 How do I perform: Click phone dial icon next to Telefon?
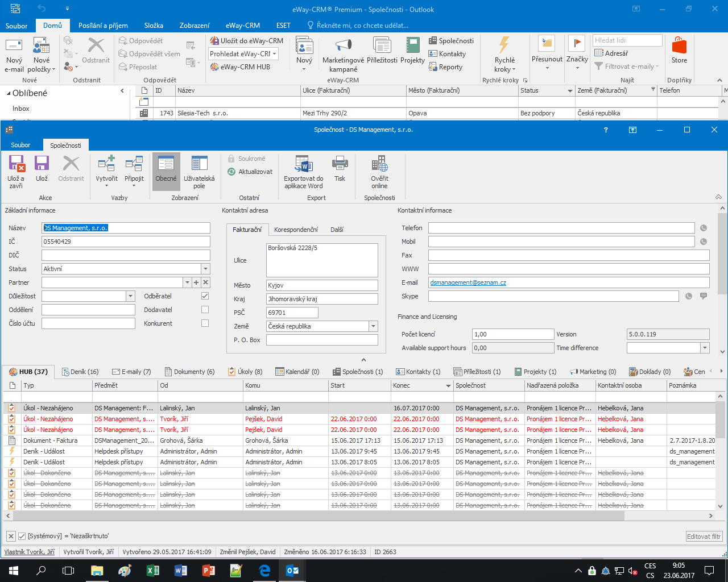(704, 228)
